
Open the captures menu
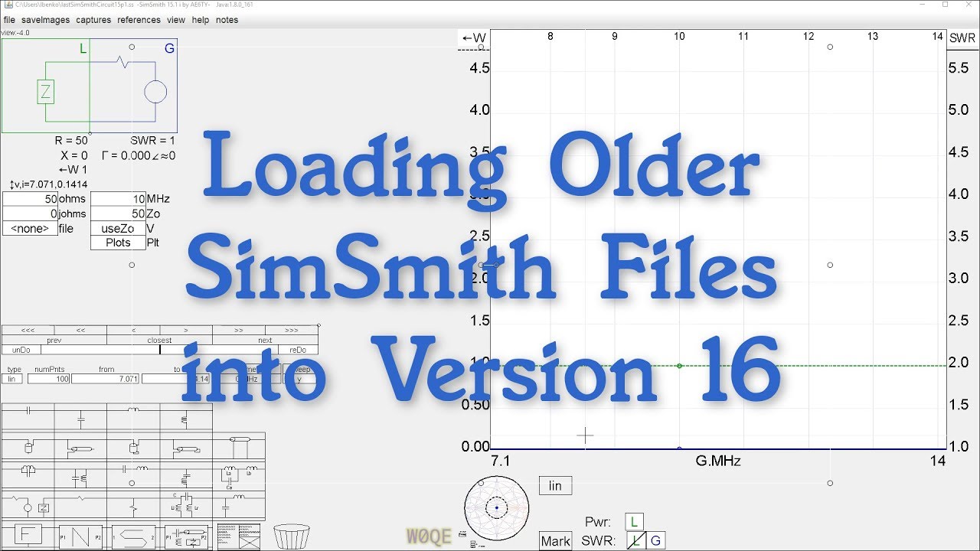tap(93, 20)
